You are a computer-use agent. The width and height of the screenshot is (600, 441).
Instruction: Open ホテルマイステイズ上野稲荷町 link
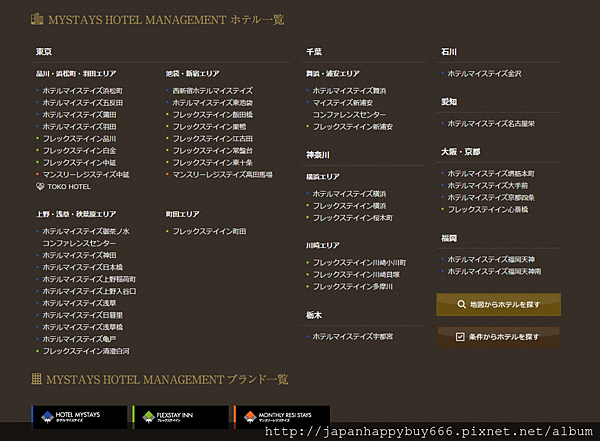click(89, 279)
